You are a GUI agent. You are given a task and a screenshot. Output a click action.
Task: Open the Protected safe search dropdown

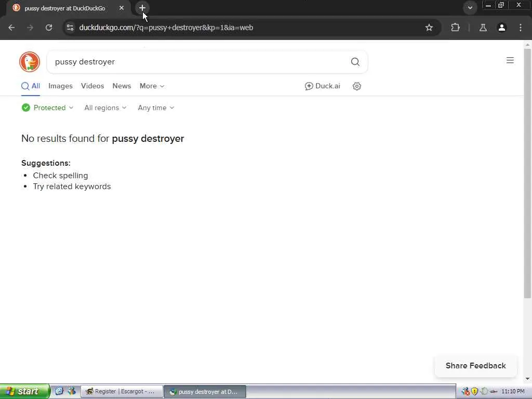point(47,108)
